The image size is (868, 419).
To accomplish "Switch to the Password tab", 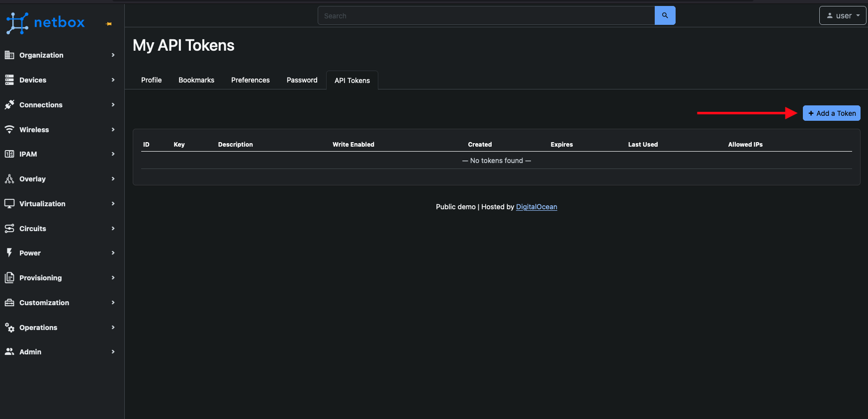I will [302, 80].
